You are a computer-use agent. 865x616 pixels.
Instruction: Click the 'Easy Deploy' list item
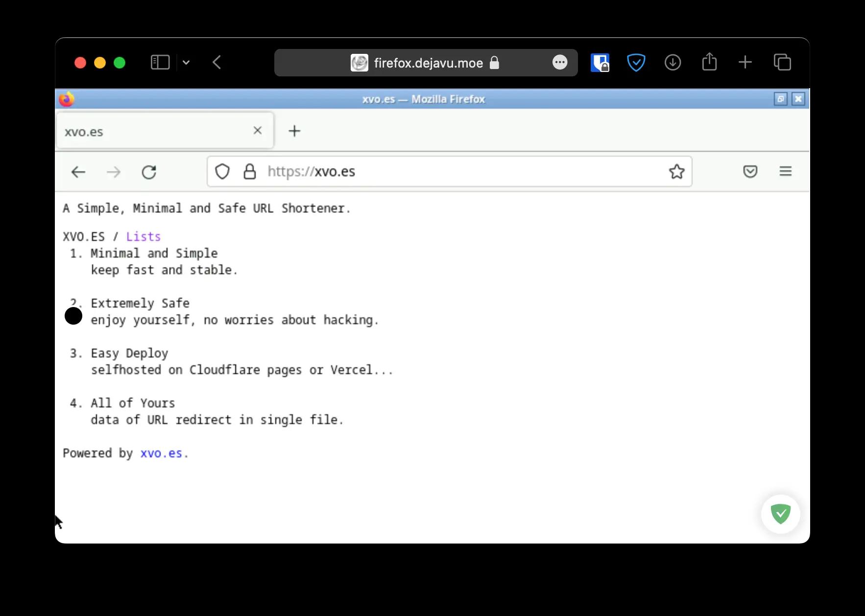coord(129,353)
